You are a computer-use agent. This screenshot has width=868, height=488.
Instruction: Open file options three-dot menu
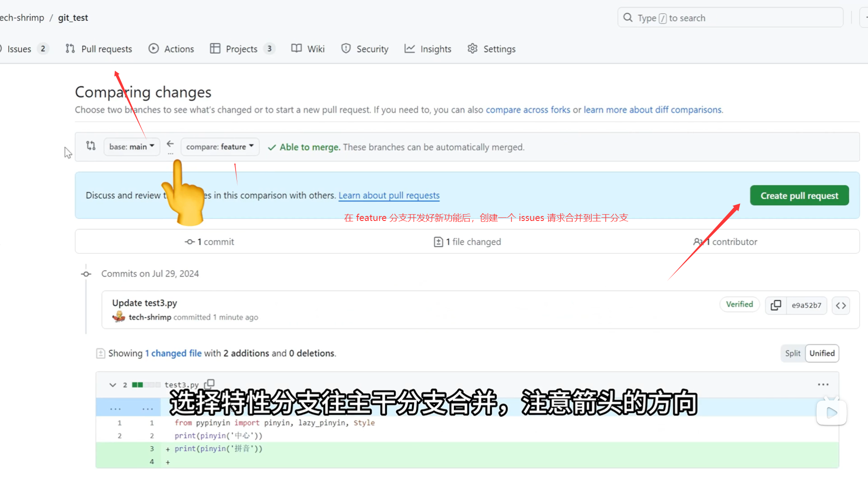[x=823, y=385]
